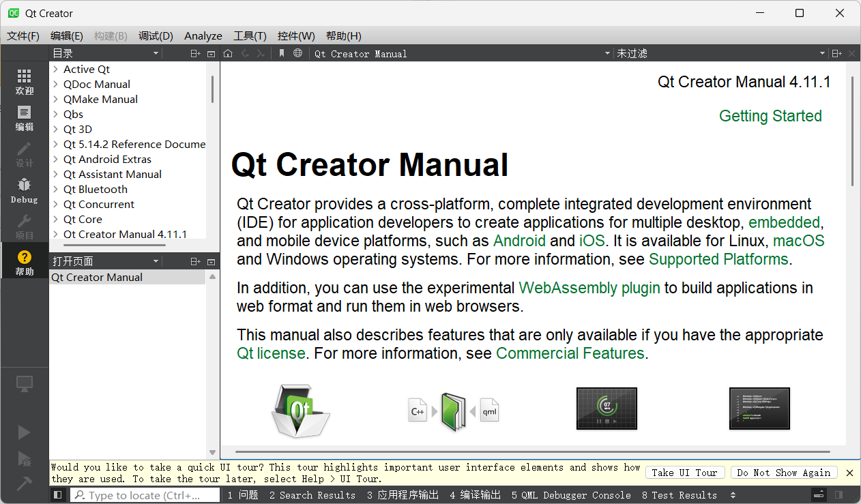Expand the Qbs tree node

[x=55, y=114]
